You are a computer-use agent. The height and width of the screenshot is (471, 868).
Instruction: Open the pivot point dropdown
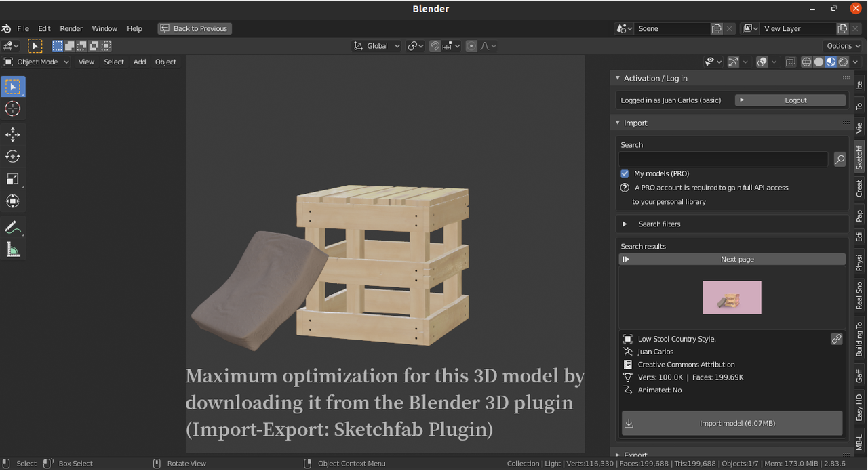tap(416, 46)
